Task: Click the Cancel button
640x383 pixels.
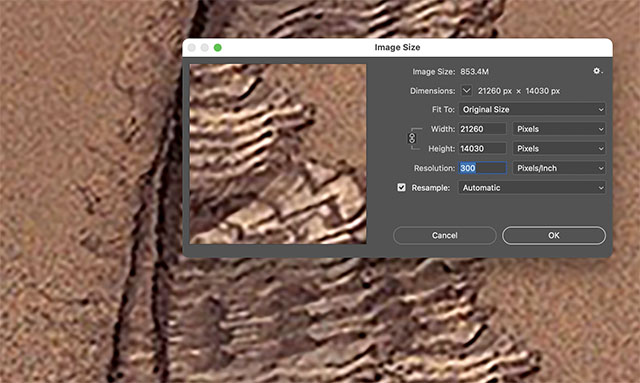Action: tap(444, 236)
